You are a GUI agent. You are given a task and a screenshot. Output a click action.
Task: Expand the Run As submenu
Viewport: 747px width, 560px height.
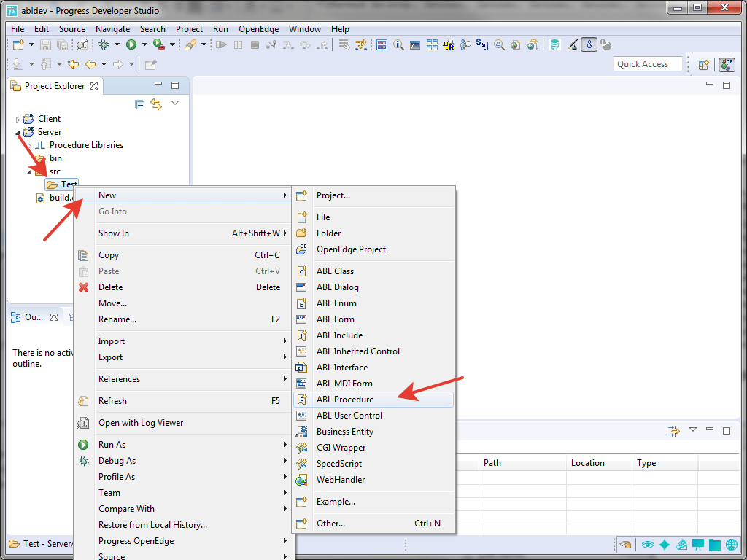[x=183, y=445]
